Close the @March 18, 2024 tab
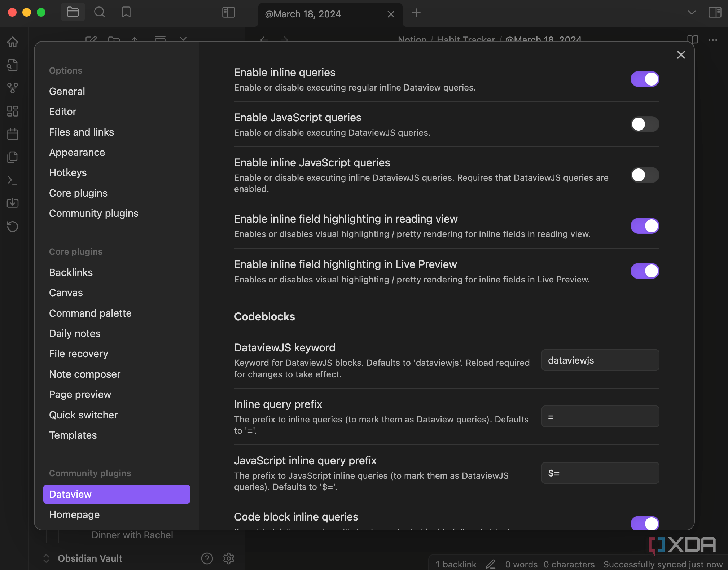 click(391, 14)
